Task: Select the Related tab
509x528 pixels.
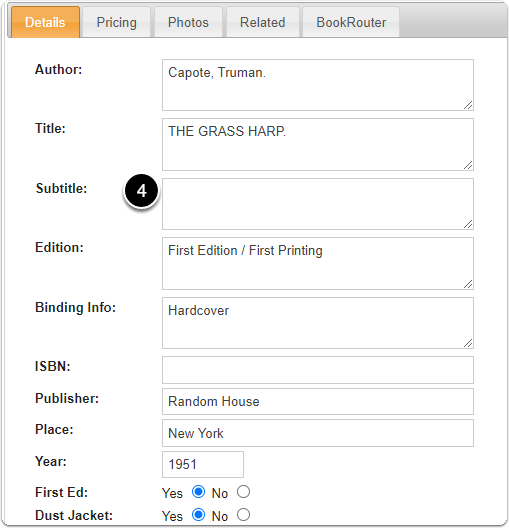Action: click(x=263, y=22)
